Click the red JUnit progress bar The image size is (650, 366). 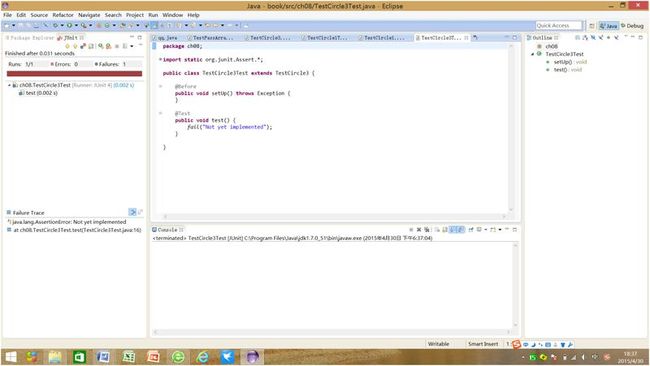[74, 73]
